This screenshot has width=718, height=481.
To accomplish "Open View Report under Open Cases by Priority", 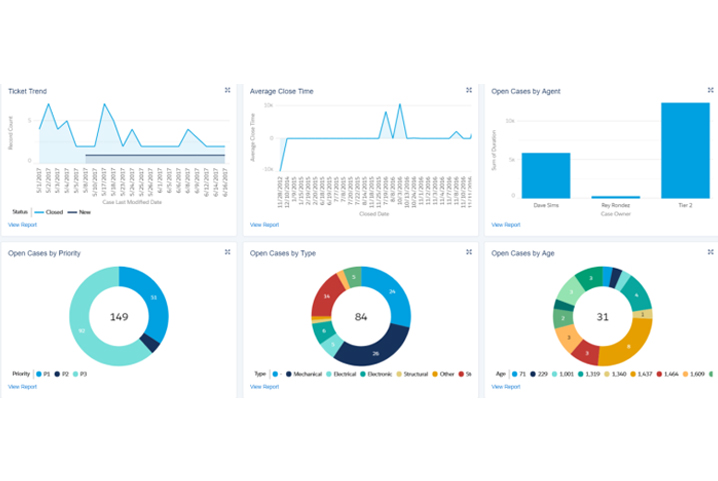I will (x=22, y=387).
